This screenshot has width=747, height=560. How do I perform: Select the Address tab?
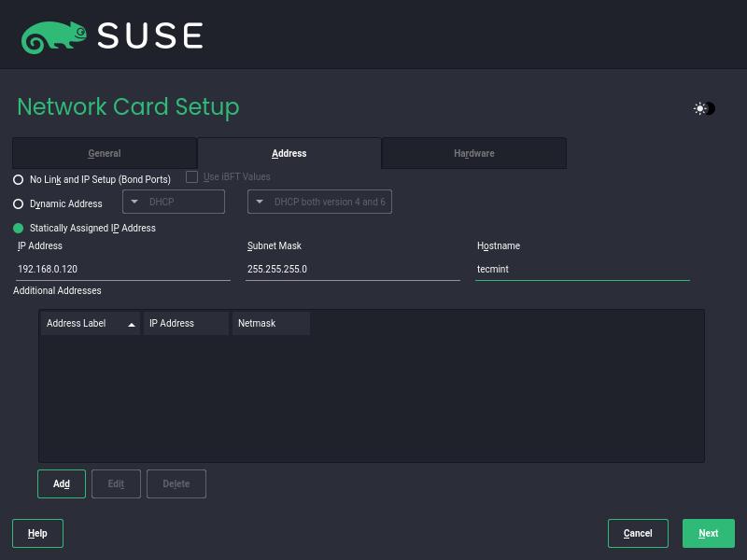(289, 153)
